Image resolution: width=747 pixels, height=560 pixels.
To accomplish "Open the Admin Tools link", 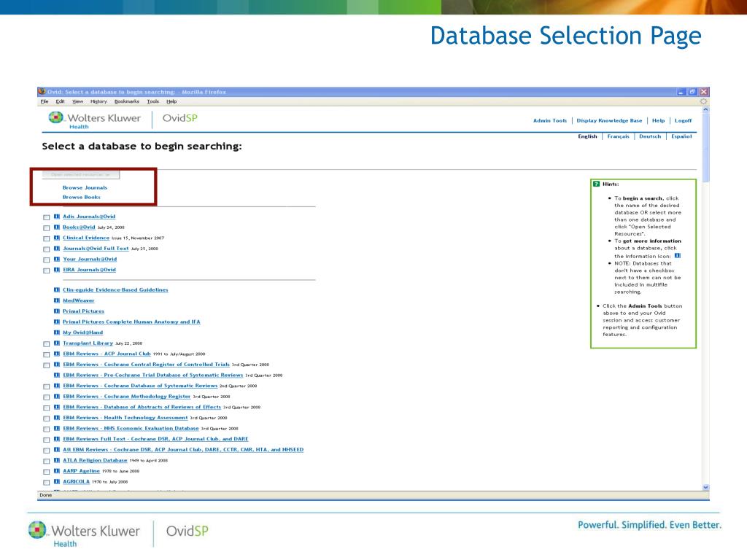I will pos(550,120).
